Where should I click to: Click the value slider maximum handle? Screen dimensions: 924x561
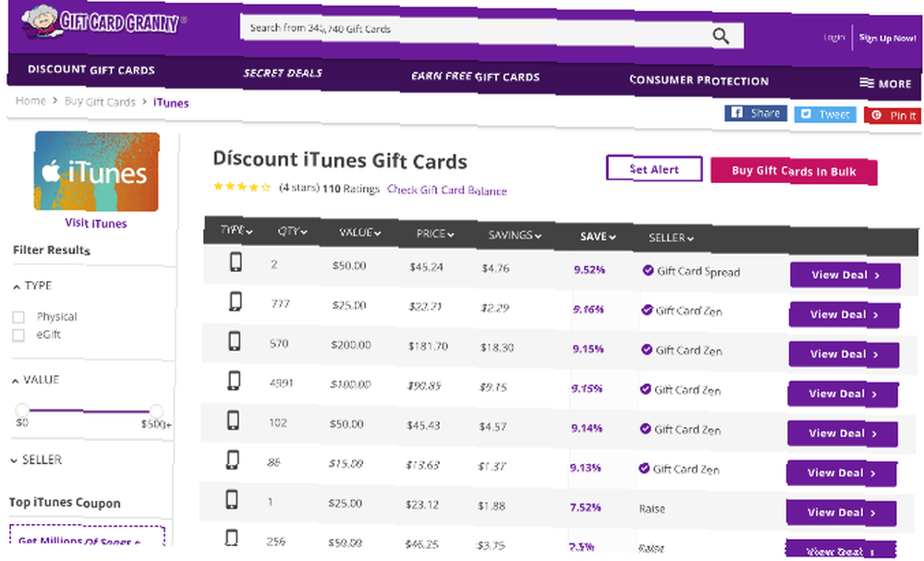tap(156, 410)
